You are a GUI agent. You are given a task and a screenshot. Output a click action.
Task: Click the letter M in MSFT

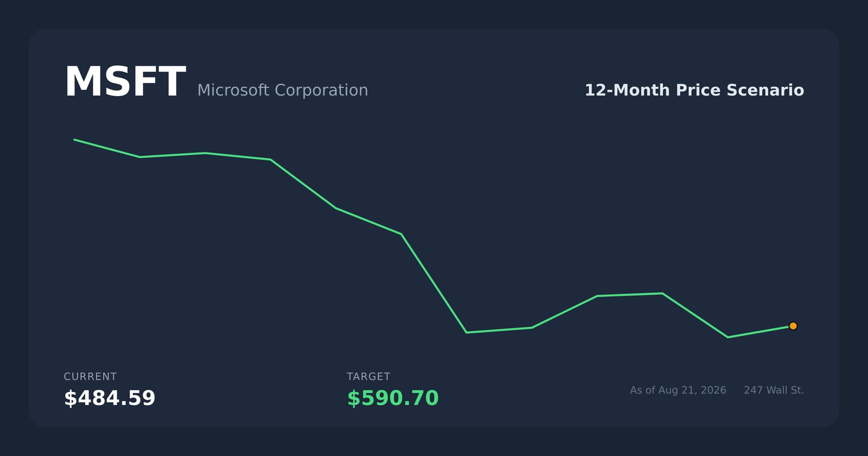tap(79, 83)
